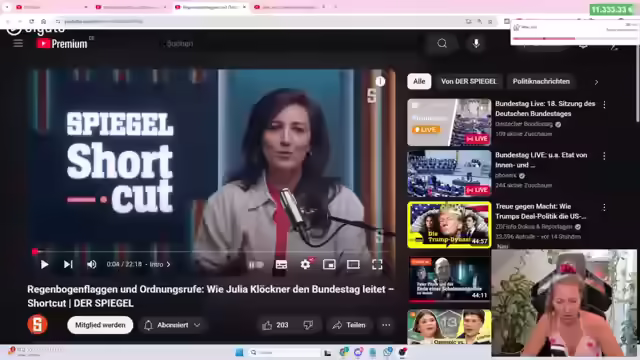Click the Windows taskbar search box

coord(284,352)
